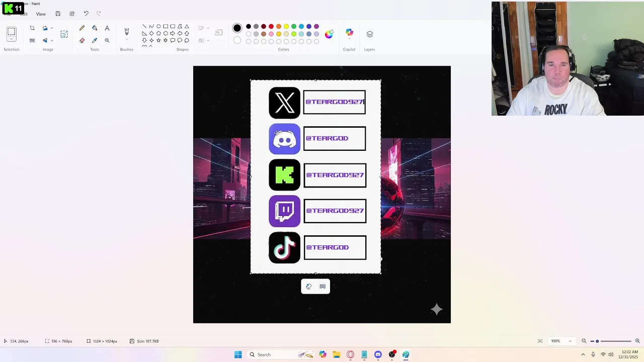Pick the purple palette color
This screenshot has width=644, height=362.
click(x=316, y=27)
